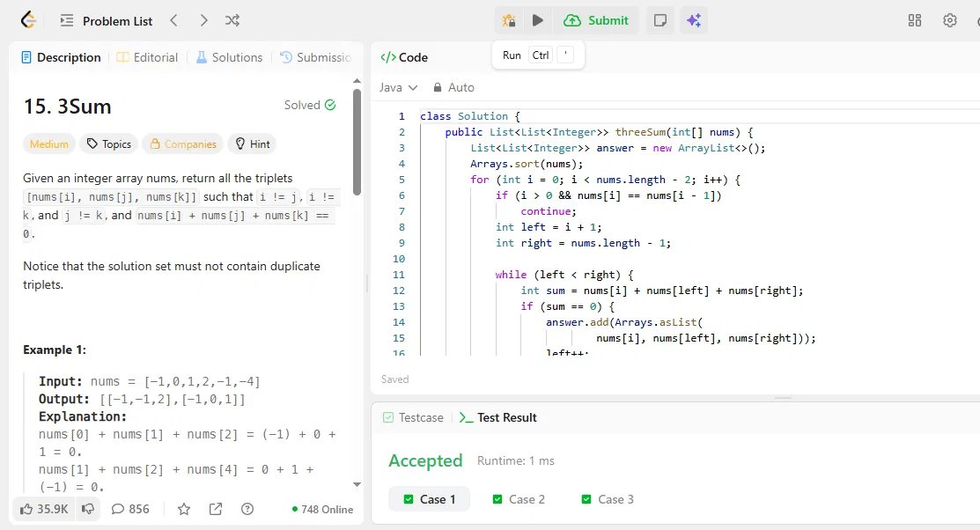Click the '15. 3Sum' problem title
The image size is (980, 530).
click(x=68, y=107)
